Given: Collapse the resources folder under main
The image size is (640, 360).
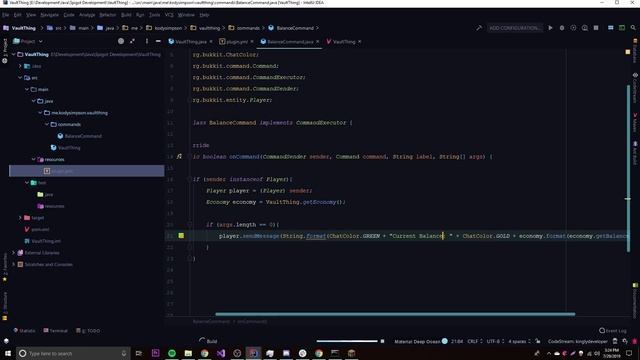Looking at the screenshot, I should pos(33,159).
